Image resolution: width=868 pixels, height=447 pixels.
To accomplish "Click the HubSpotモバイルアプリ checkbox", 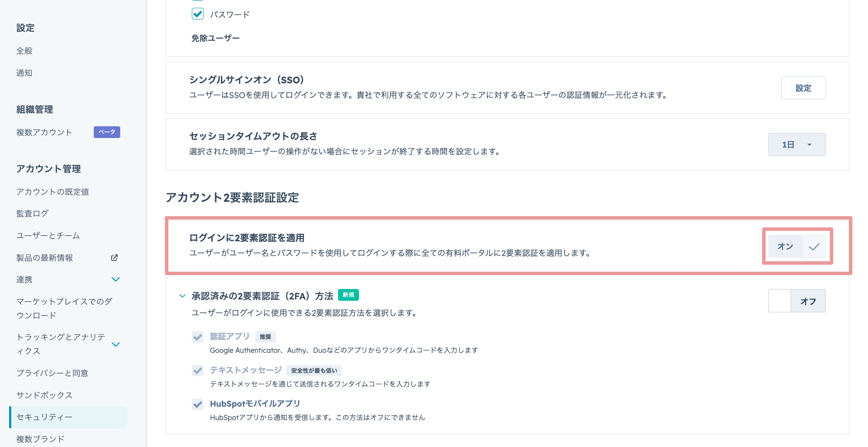I will [198, 404].
